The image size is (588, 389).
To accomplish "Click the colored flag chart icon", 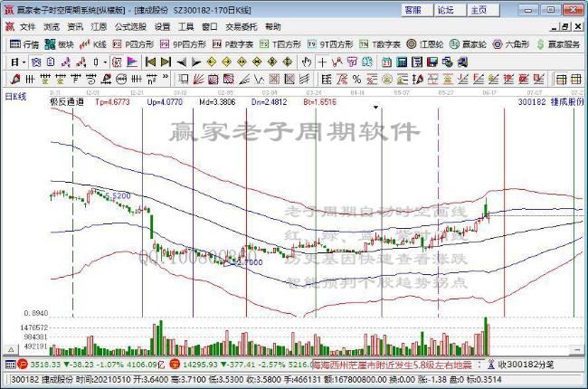I will 132,62.
